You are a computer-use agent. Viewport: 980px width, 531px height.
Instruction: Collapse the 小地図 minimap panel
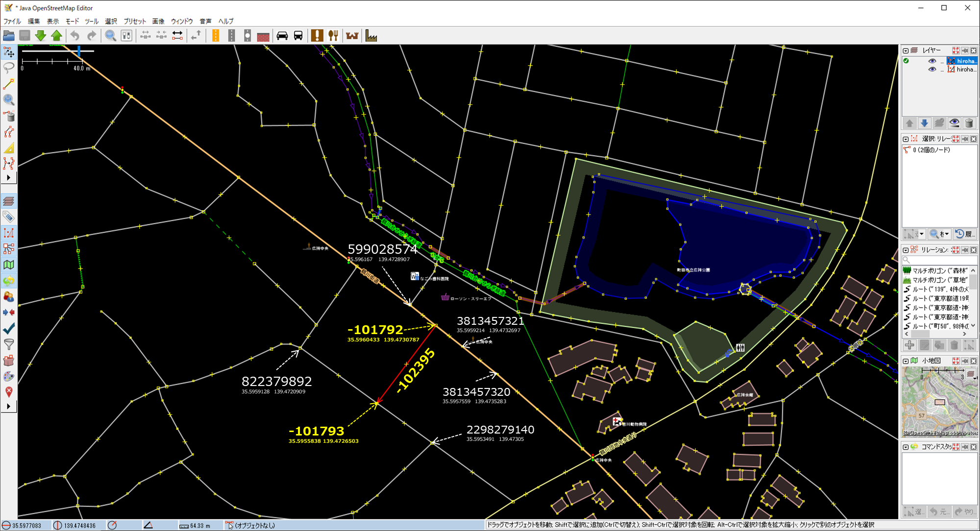click(906, 361)
